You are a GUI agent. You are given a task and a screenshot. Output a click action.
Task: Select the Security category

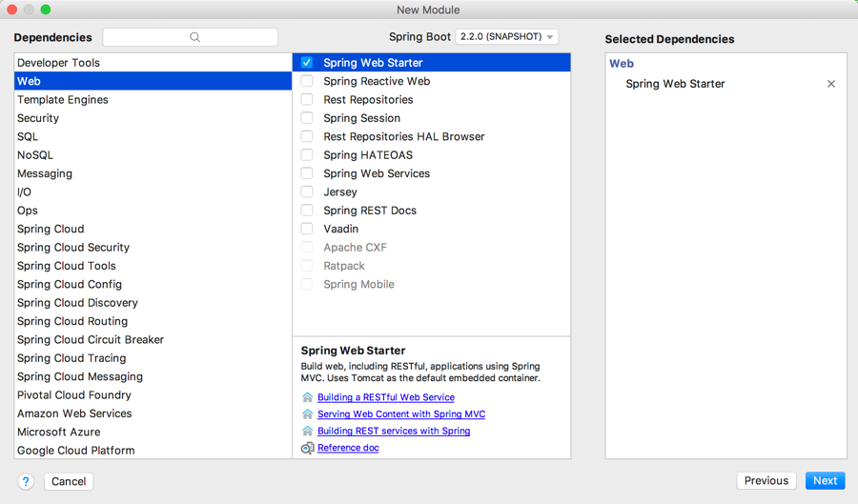pos(38,118)
